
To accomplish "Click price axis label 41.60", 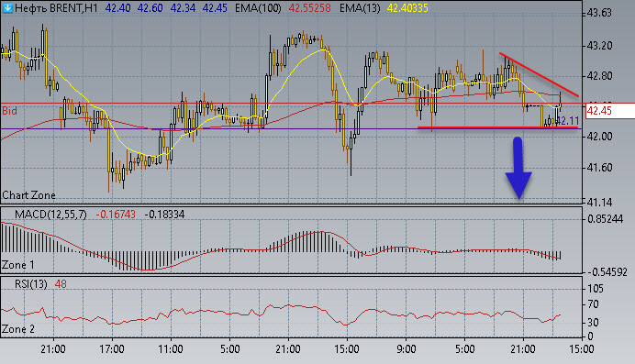I will (599, 168).
